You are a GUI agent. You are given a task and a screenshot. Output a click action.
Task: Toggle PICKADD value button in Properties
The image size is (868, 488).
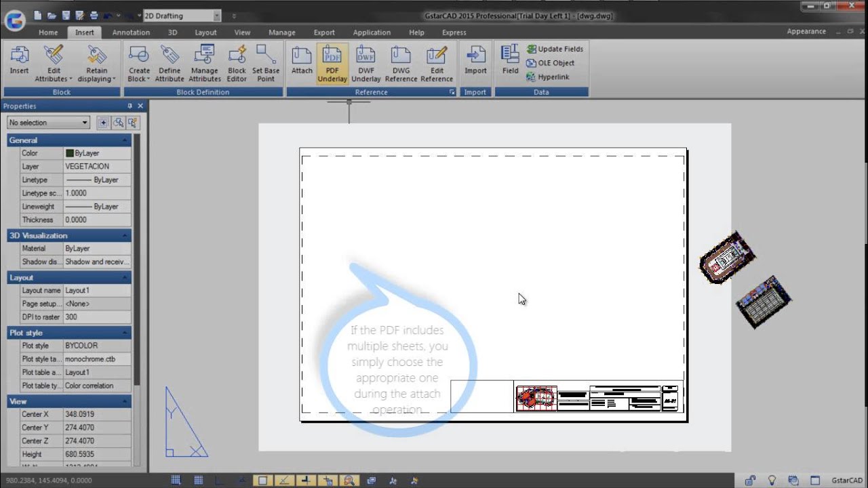tap(103, 123)
